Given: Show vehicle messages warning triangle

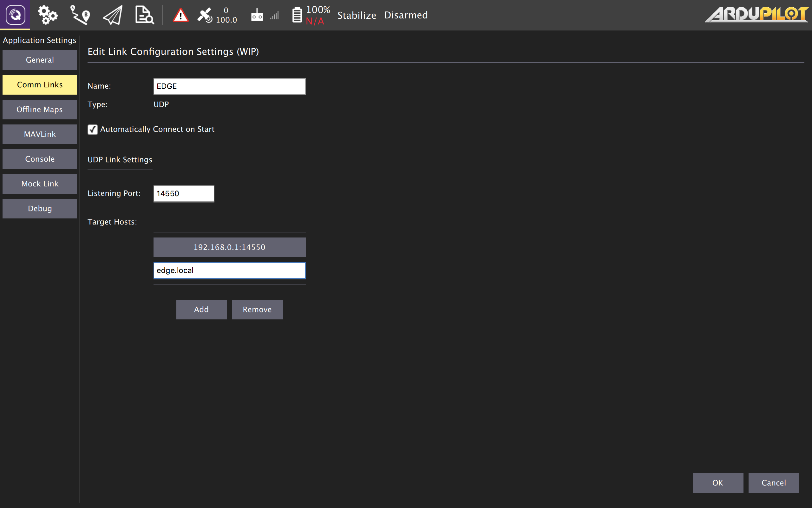Looking at the screenshot, I should click(x=180, y=15).
